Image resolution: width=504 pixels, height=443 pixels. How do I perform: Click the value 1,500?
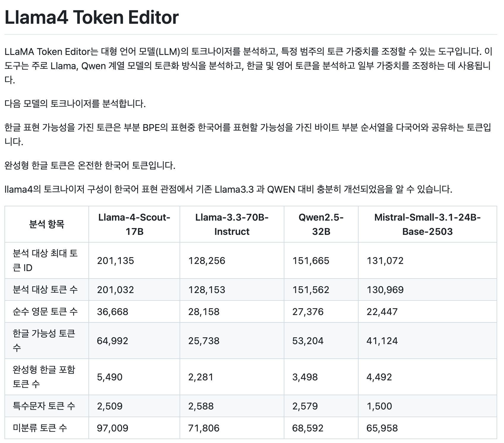(x=379, y=406)
